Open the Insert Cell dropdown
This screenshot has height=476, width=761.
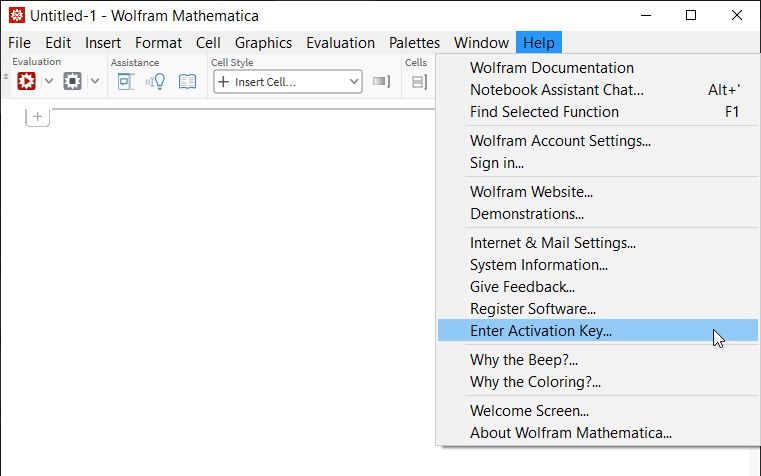point(288,82)
